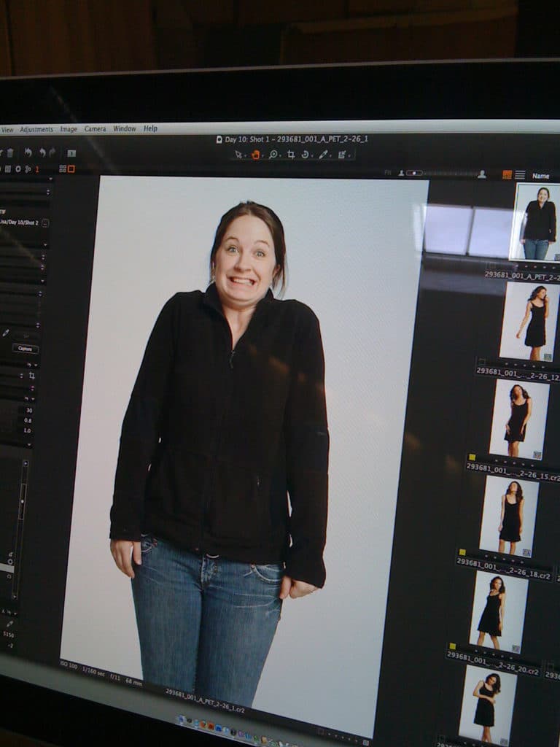This screenshot has width=560, height=747.
Task: Pick the rotate tool
Action: [306, 155]
